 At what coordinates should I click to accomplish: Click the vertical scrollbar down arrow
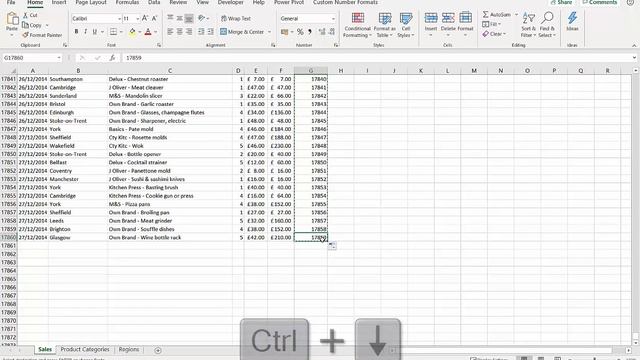pyautogui.click(x=636, y=344)
